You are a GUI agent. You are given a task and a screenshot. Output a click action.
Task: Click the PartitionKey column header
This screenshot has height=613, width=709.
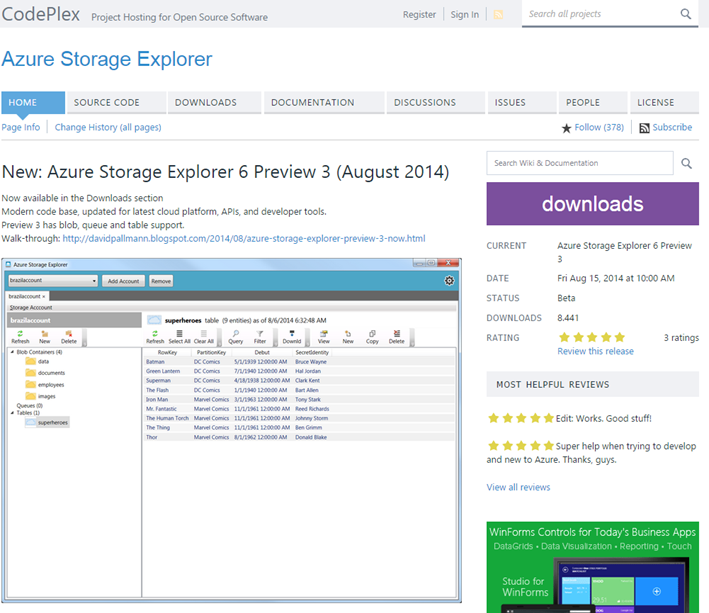pyautogui.click(x=211, y=352)
